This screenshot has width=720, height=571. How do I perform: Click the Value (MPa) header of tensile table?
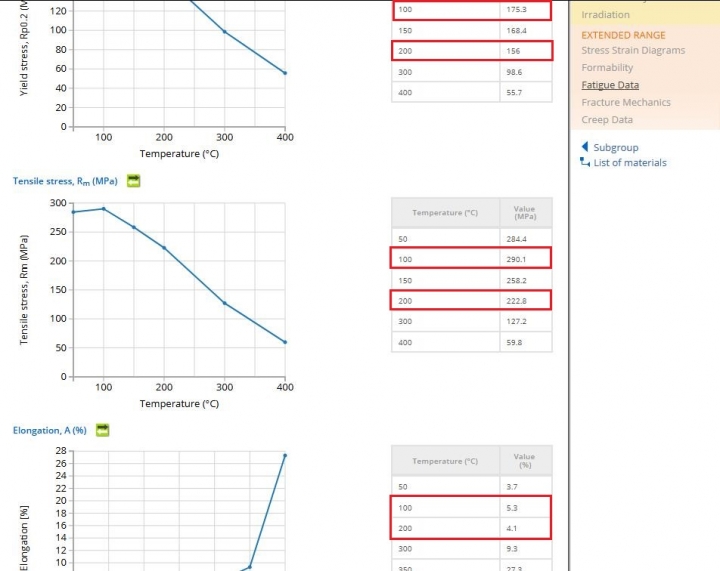coord(525,213)
